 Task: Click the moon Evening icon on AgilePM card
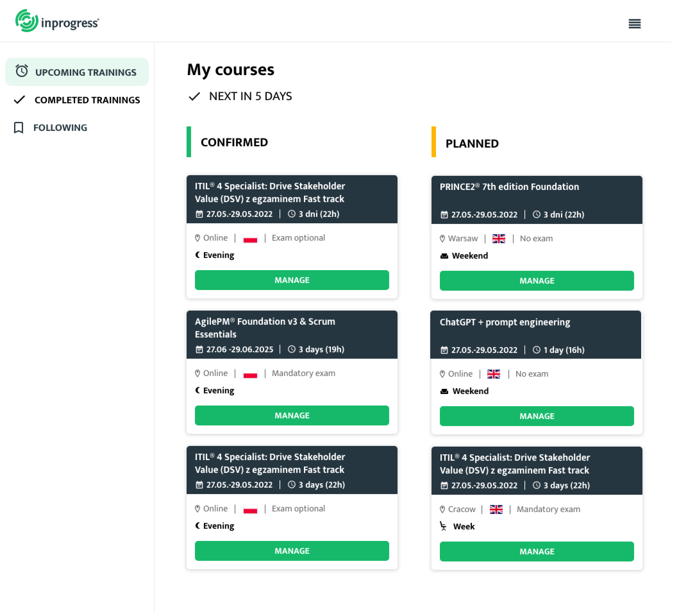198,390
